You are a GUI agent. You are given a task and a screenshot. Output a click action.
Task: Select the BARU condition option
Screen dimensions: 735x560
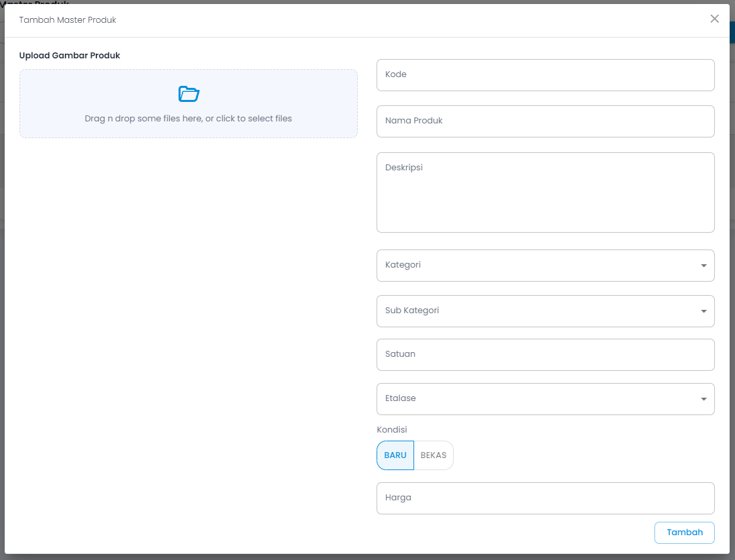click(x=395, y=455)
